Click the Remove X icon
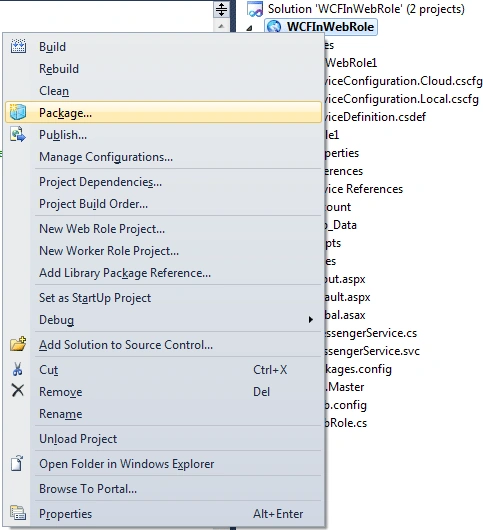483x530 pixels. (18, 390)
